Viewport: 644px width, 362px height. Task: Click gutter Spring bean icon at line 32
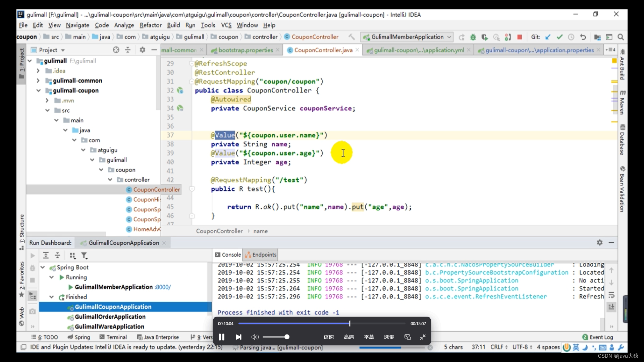[x=180, y=90]
